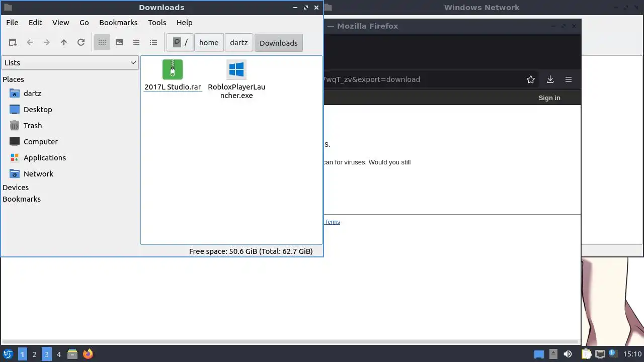Select the 2017L Studio.rar archive icon
The image size is (644, 362).
173,69
